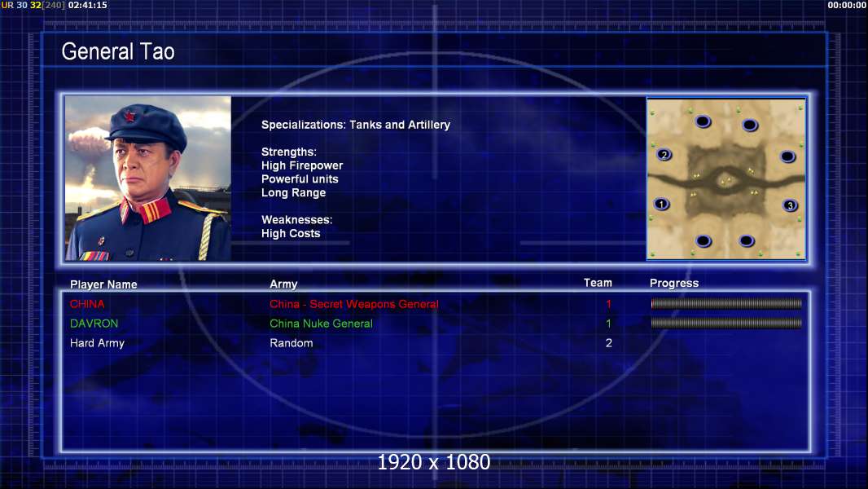868x489 pixels.
Task: Click the DAVRON player progress bar
Action: click(726, 323)
